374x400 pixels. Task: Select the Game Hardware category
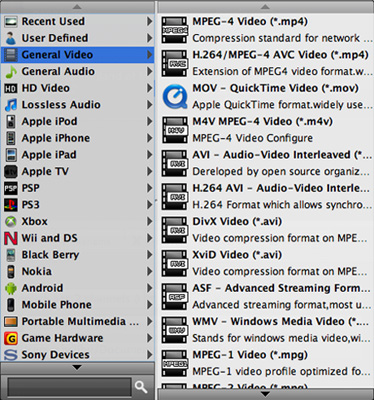77,338
